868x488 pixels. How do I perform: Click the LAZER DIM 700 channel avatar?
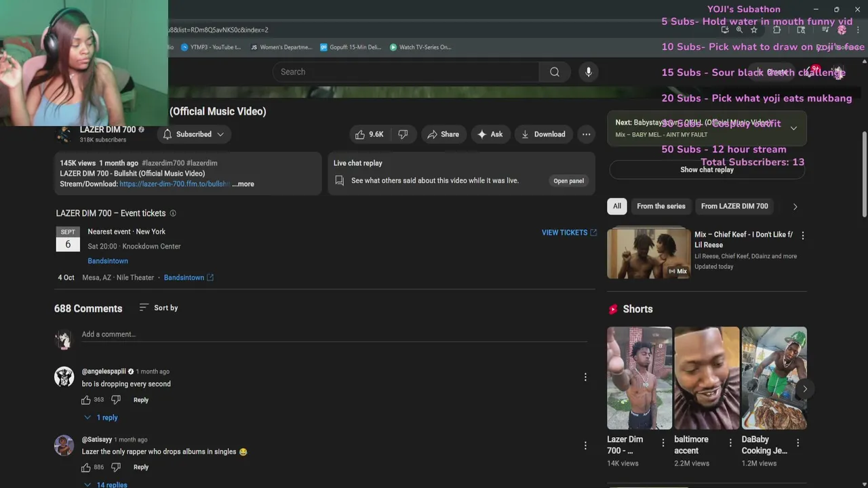pyautogui.click(x=64, y=134)
